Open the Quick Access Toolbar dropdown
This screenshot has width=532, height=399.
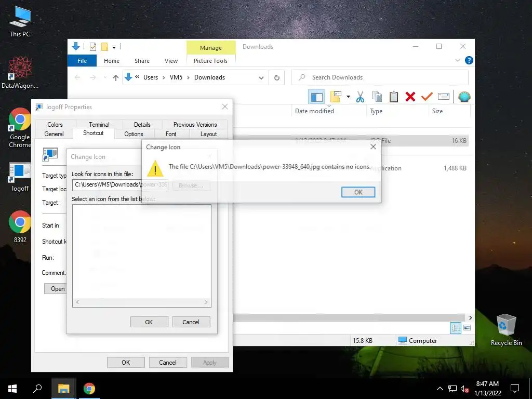114,47
